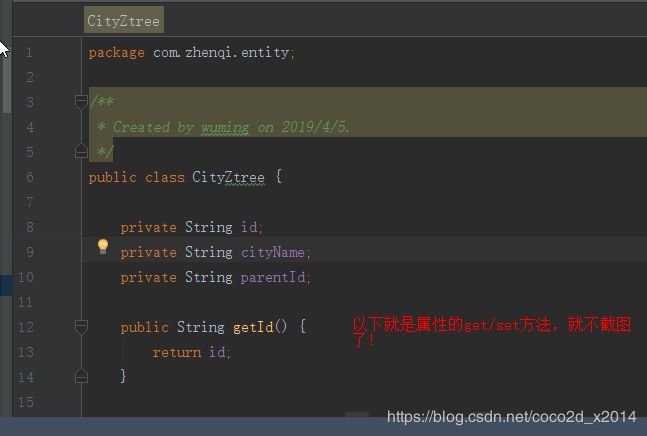Image resolution: width=647 pixels, height=436 pixels.
Task: Click String type on line 9
Action: point(208,252)
